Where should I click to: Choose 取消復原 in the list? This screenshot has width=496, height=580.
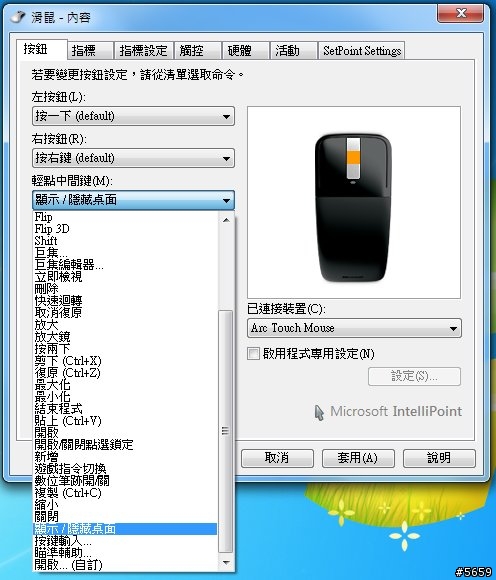click(x=125, y=313)
